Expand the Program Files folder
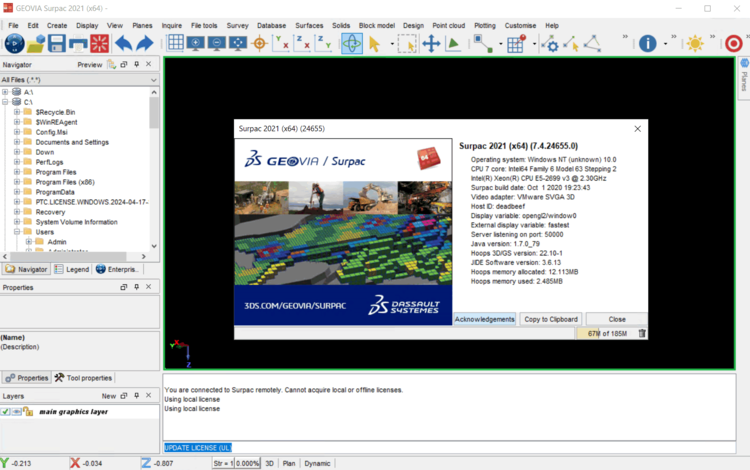Image resolution: width=750 pixels, height=470 pixels. [17, 172]
